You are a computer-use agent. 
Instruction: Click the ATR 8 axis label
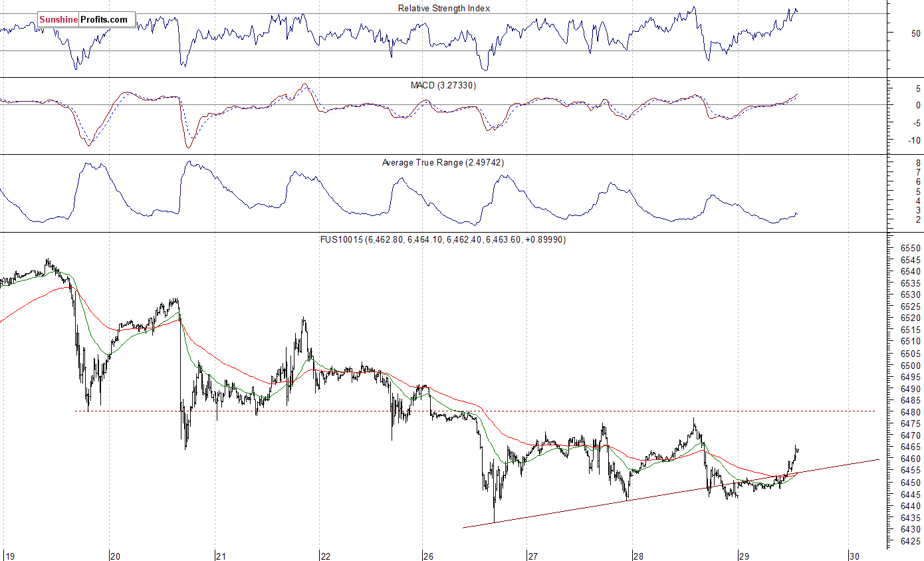click(918, 163)
